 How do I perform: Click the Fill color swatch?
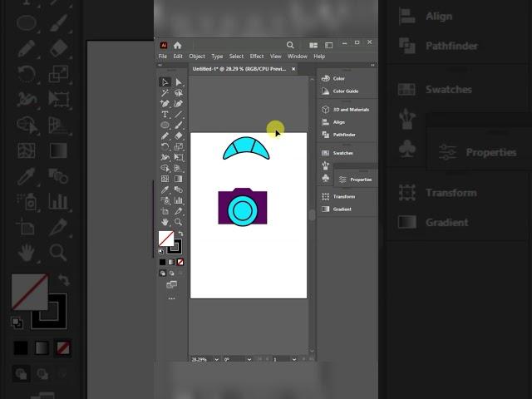click(x=165, y=239)
